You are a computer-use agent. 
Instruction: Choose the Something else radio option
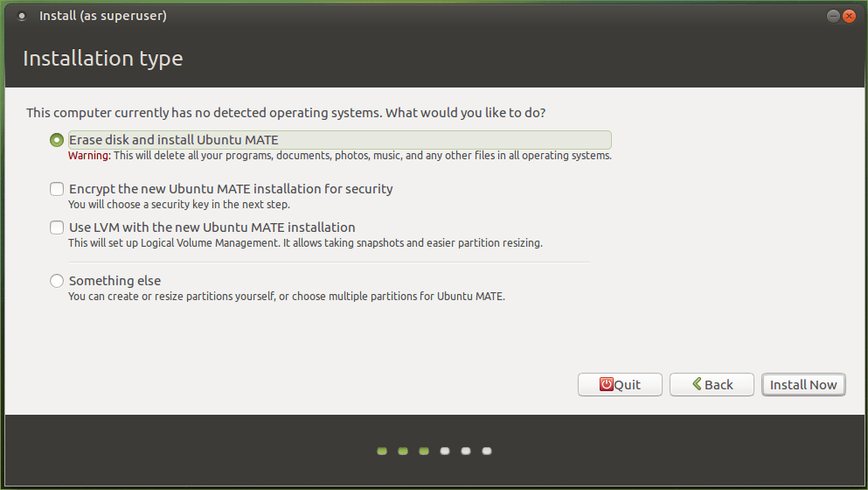57,281
